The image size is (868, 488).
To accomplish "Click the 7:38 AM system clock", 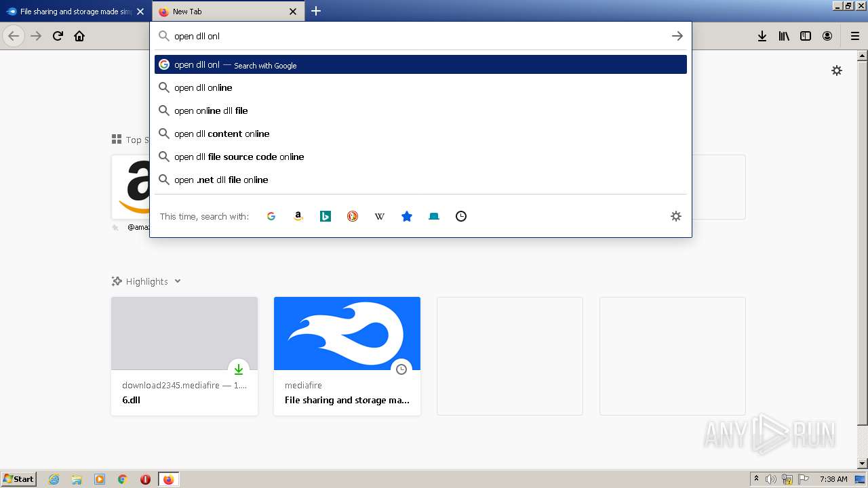I will tap(833, 479).
